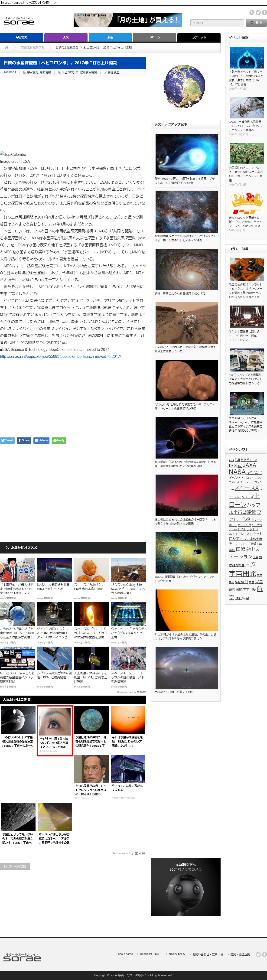This screenshot has width=267, height=980.
Task: Open the ガジェット navigation tab
Action: tap(199, 37)
